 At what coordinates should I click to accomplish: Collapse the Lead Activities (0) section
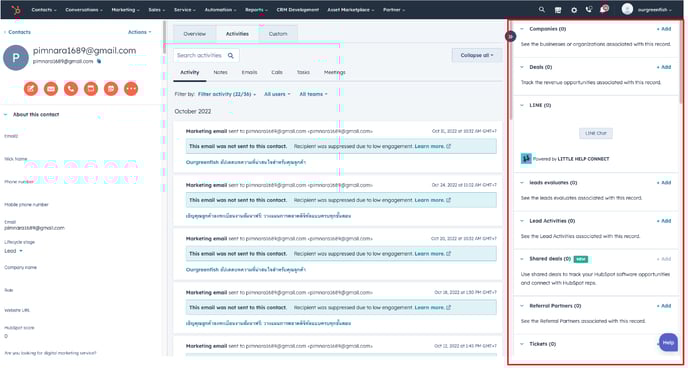click(x=522, y=221)
